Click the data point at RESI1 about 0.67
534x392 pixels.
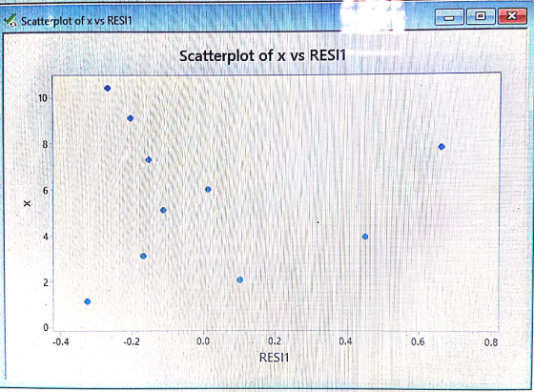coord(442,147)
